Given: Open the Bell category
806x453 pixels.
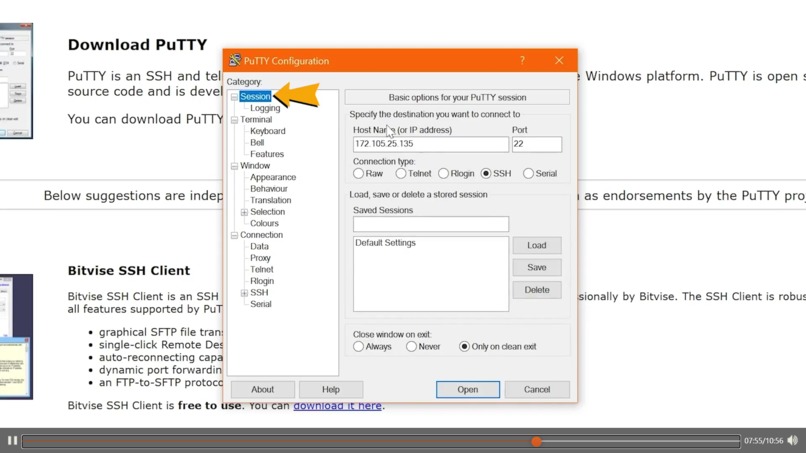Looking at the screenshot, I should (257, 142).
